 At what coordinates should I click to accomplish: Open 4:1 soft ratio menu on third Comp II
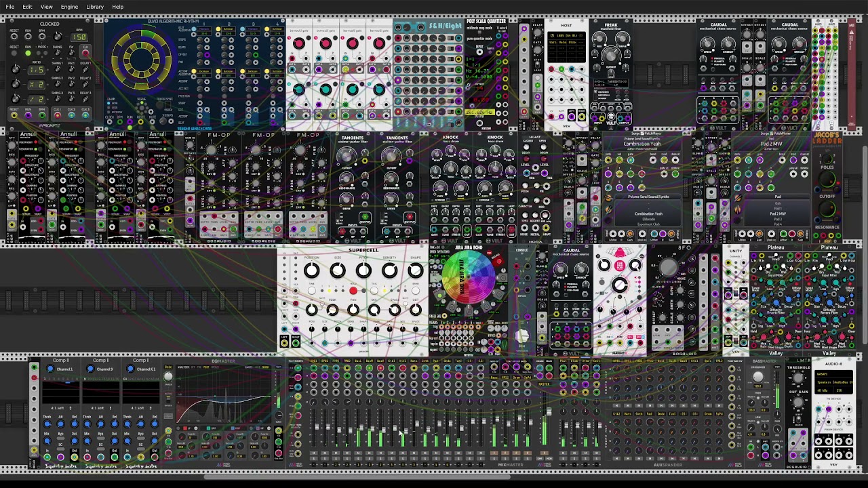point(141,408)
